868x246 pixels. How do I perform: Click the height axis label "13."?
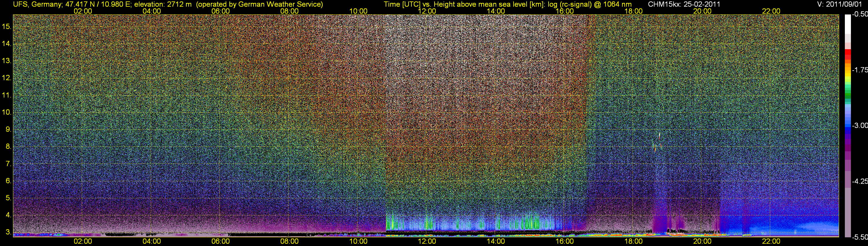coord(7,61)
